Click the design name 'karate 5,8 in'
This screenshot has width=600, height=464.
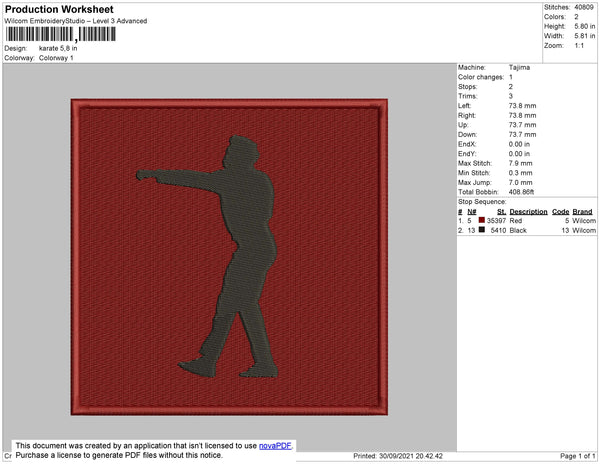coord(58,48)
